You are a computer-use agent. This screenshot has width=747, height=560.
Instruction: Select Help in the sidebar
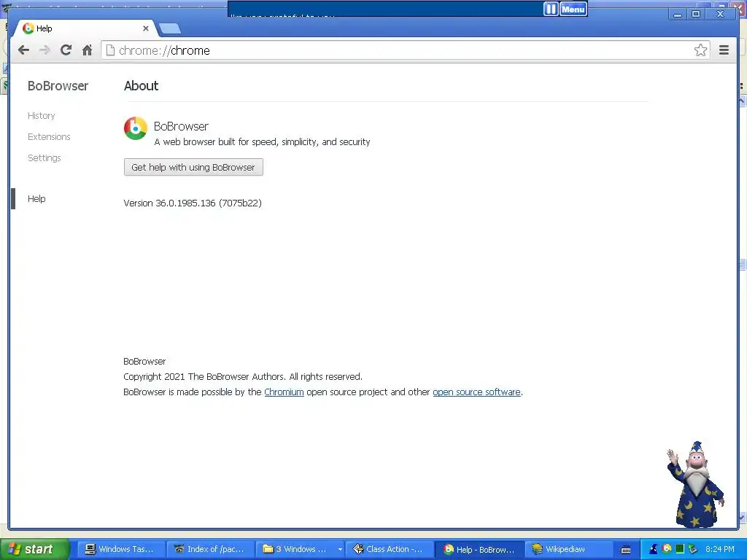point(36,198)
